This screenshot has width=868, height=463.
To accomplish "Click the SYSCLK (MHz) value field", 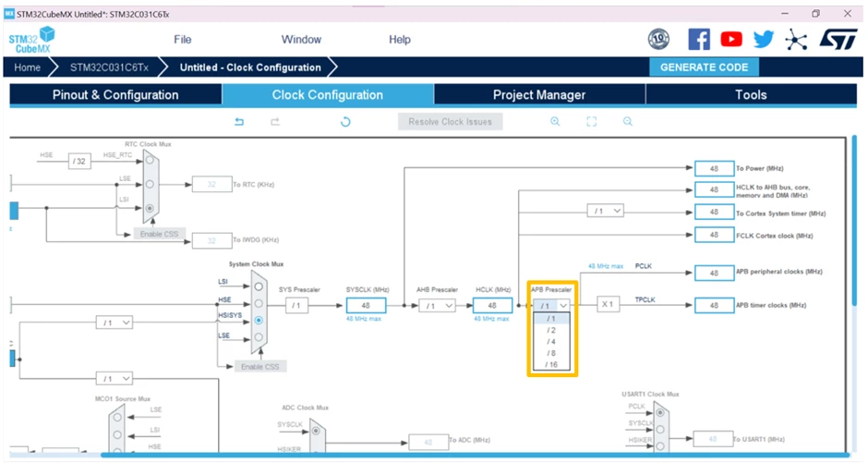I will pyautogui.click(x=366, y=306).
